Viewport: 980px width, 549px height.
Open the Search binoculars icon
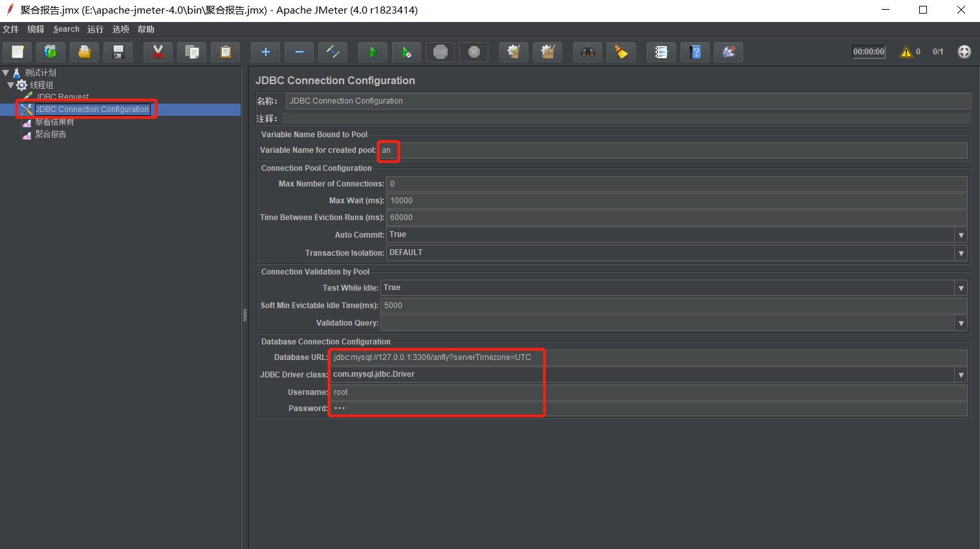tap(587, 52)
